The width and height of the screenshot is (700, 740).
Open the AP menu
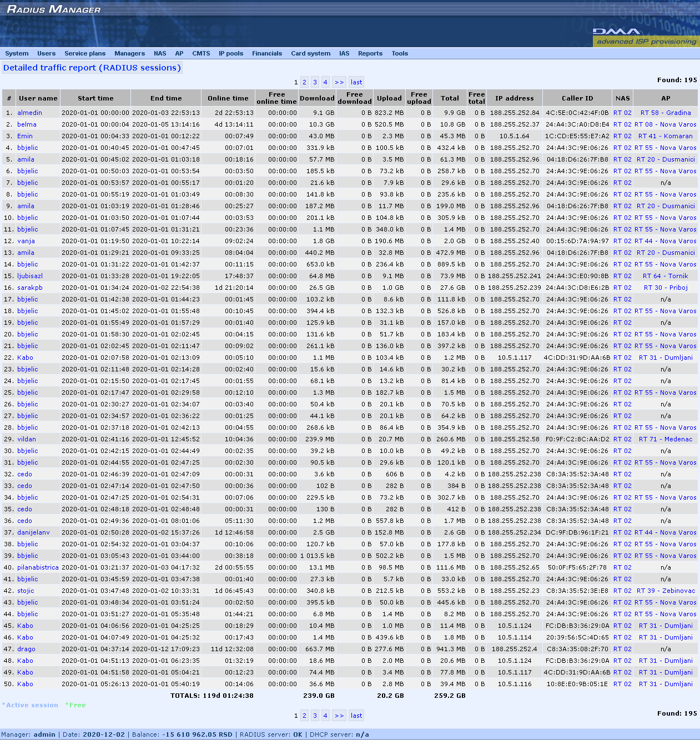pyautogui.click(x=179, y=54)
